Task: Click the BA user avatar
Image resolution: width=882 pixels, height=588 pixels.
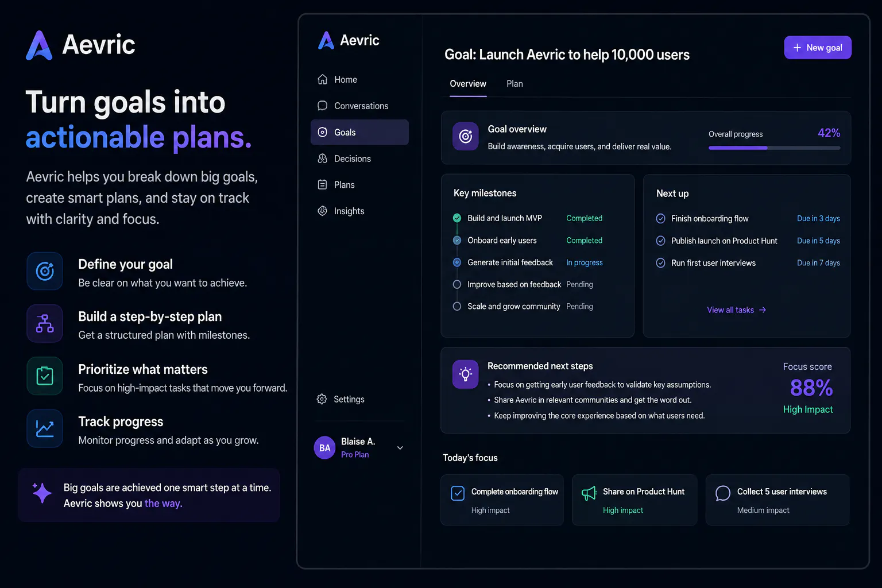Action: tap(324, 448)
